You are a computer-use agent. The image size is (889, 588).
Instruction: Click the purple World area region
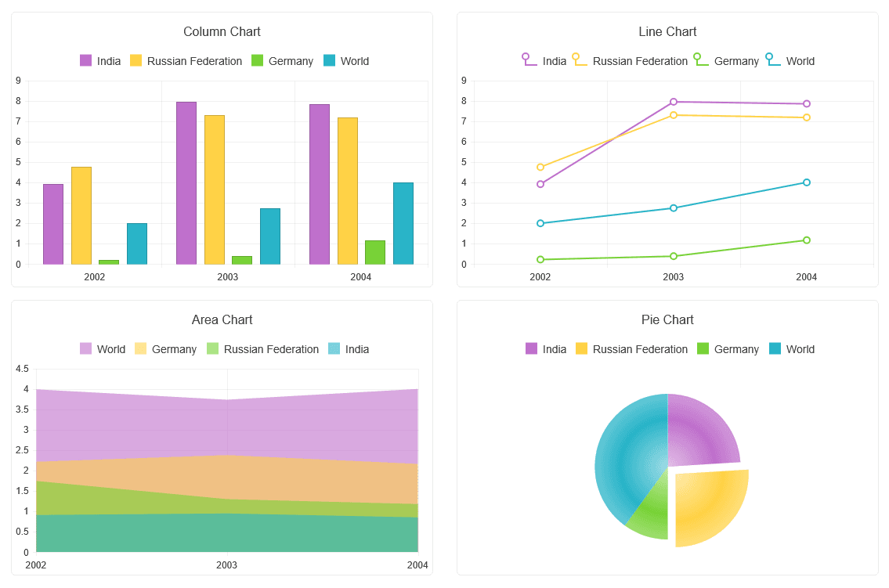click(227, 427)
